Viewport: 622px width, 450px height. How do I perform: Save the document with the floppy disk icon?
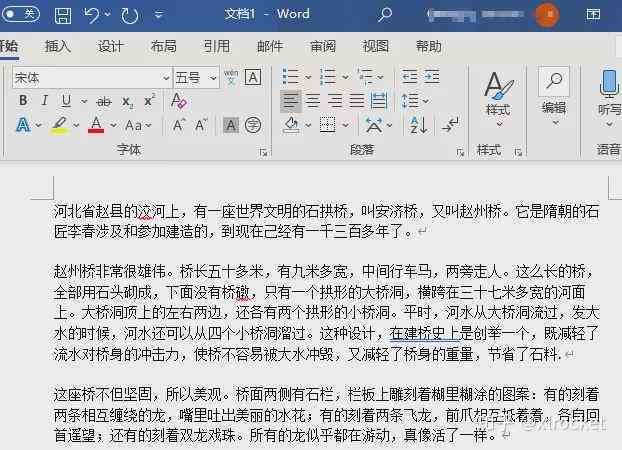click(63, 15)
